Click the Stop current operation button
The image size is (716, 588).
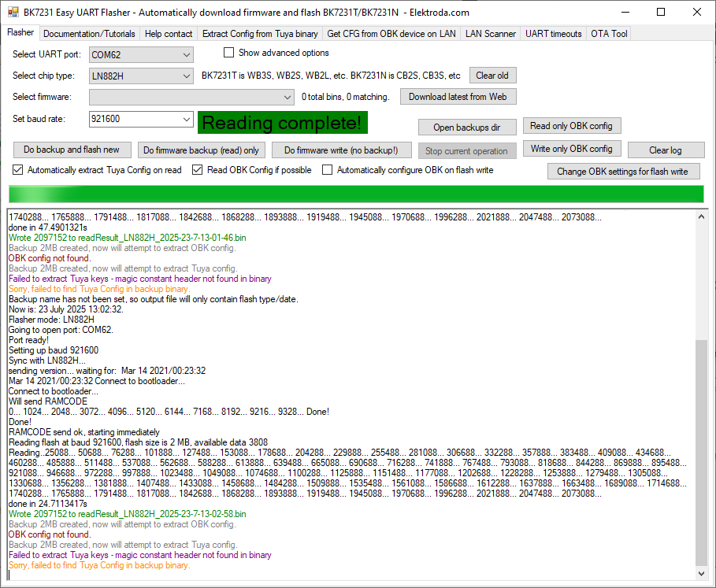coord(466,151)
